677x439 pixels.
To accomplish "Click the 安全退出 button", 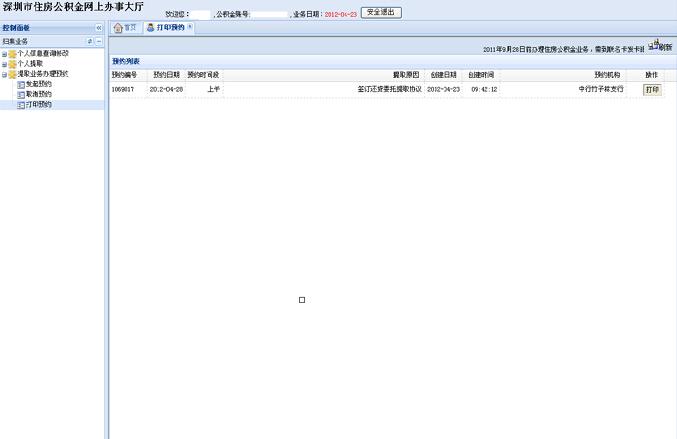I will pyautogui.click(x=380, y=13).
